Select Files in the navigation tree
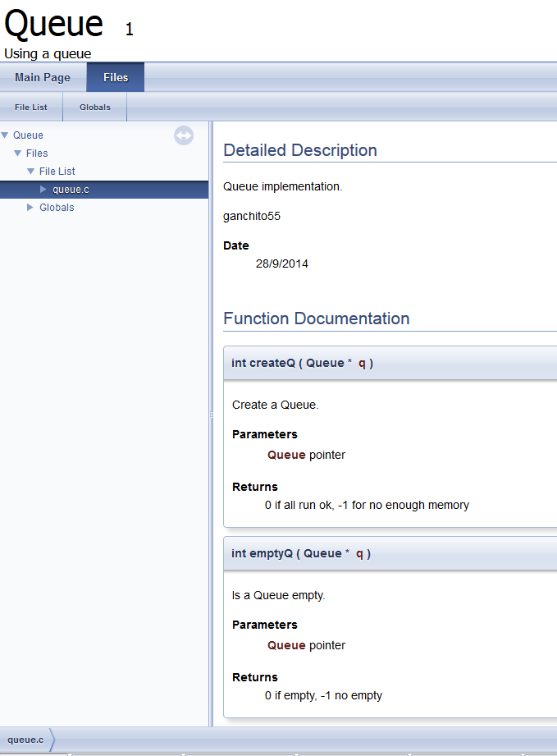Image resolution: width=557 pixels, height=756 pixels. (x=37, y=153)
